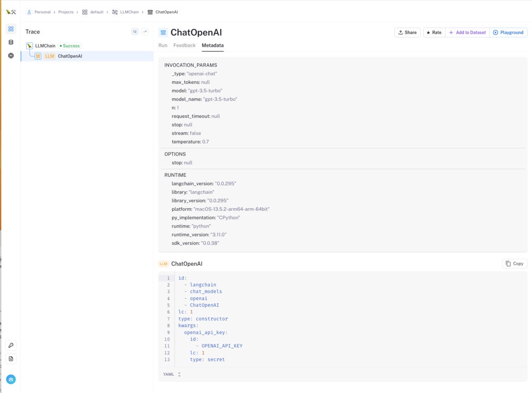
Task: Click the ChatOpenAI breadcrumb
Action: coord(163,12)
